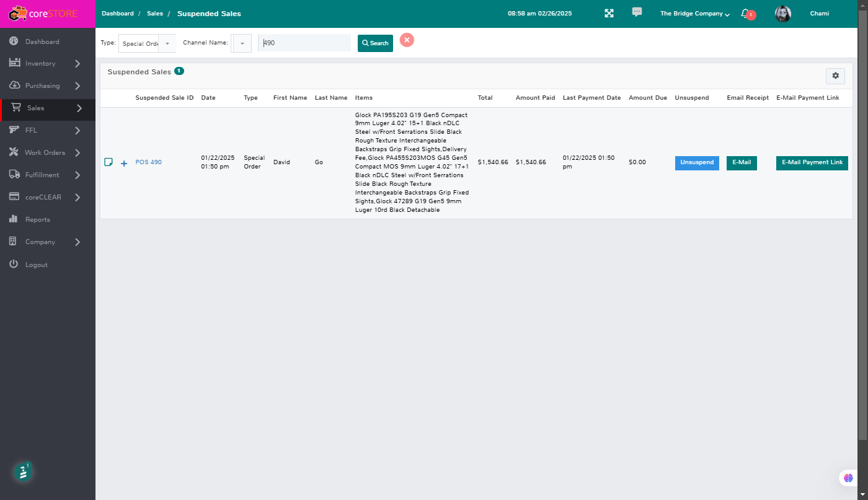
Task: Sort by Last Payment Date column
Action: point(591,98)
